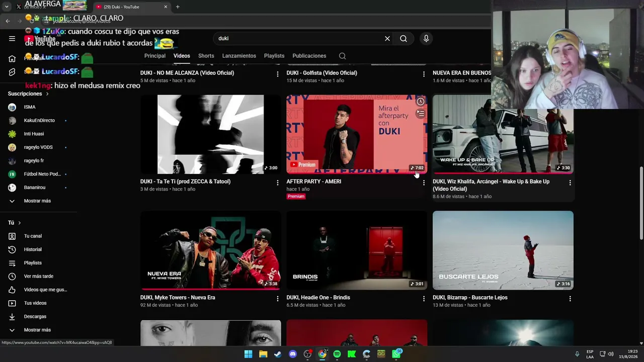Open the Tú section header
644x362 pixels.
[x=15, y=222]
